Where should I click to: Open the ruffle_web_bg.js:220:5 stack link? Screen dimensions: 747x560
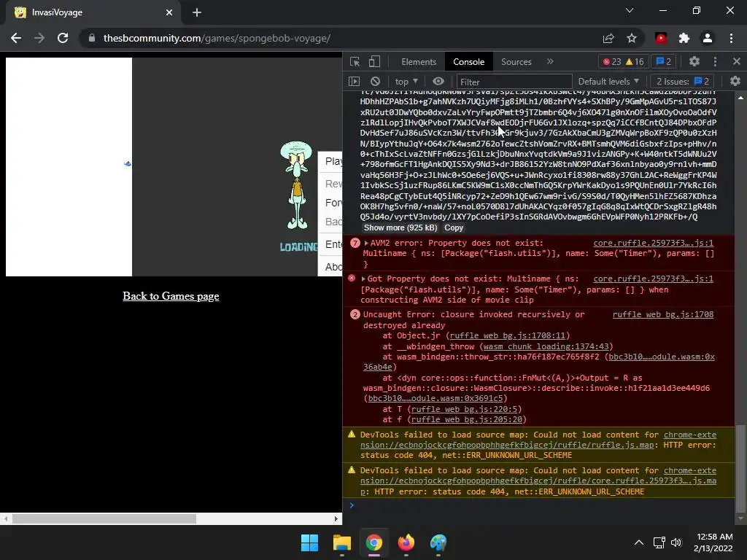464,409
